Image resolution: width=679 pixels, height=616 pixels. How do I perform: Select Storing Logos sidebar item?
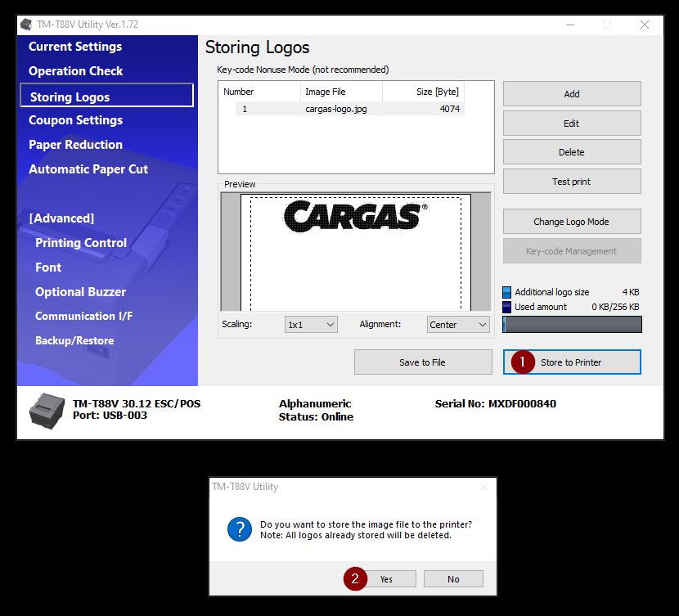tap(106, 95)
